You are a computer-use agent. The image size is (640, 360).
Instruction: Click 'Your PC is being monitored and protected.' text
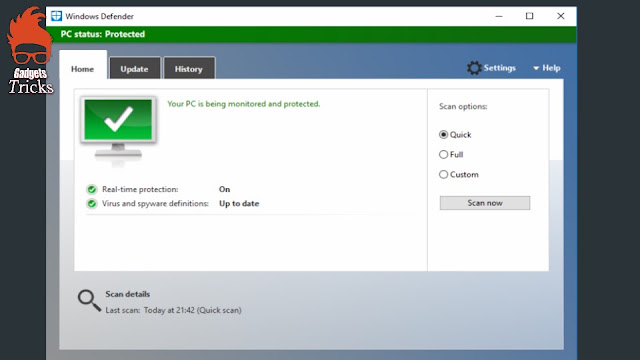click(x=244, y=104)
